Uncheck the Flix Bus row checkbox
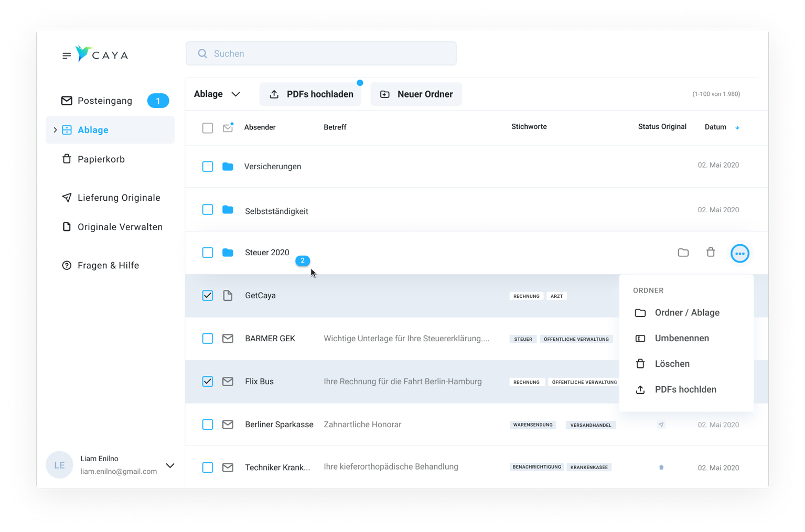Viewport: 805px width, 532px height. point(208,382)
